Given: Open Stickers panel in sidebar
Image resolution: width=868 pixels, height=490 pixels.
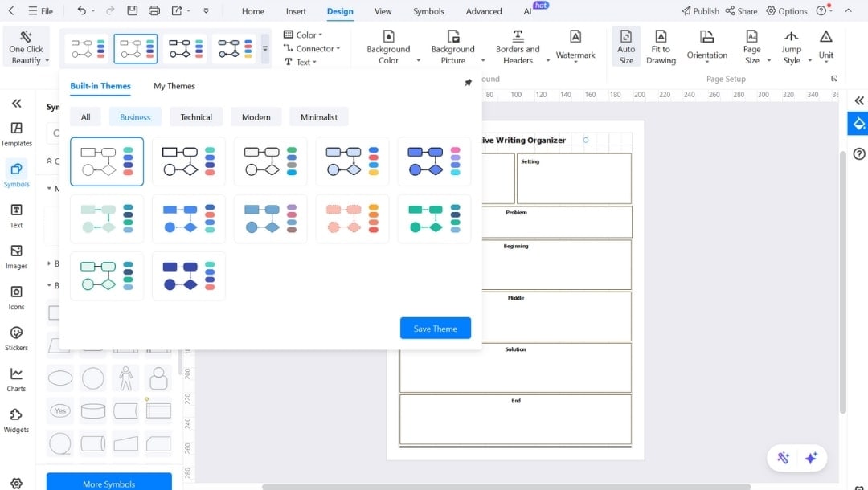Looking at the screenshot, I should [x=17, y=339].
